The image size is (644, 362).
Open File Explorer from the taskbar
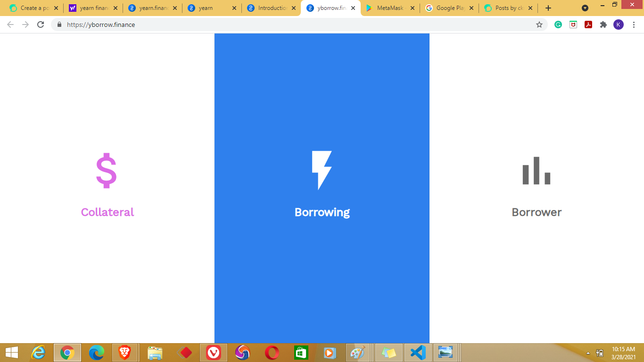coord(155,353)
